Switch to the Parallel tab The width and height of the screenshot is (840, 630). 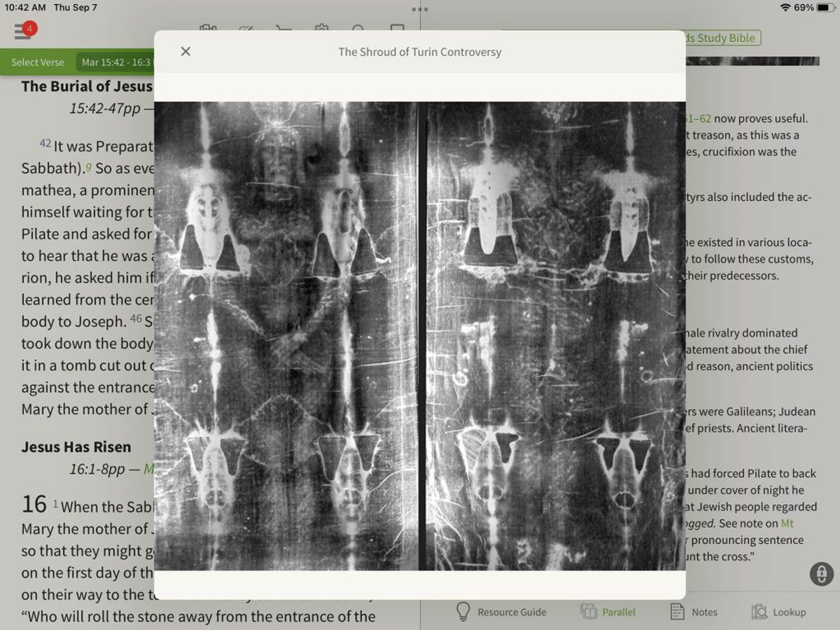tap(608, 612)
